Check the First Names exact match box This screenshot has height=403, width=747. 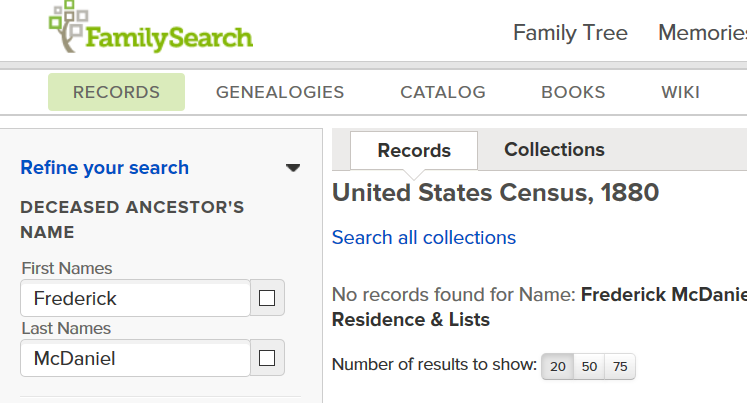point(267,298)
